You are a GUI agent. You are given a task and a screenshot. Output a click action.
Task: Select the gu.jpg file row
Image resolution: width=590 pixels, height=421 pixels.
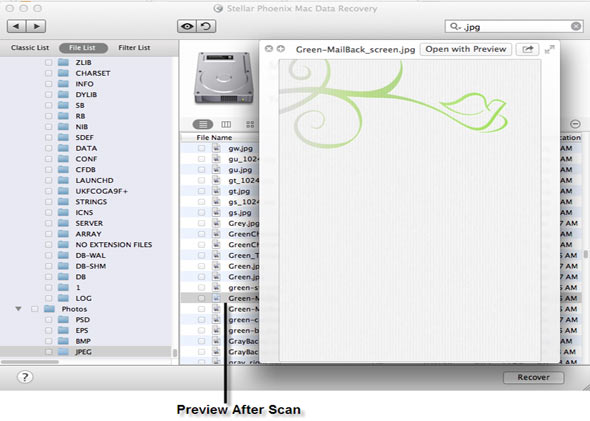220,170
